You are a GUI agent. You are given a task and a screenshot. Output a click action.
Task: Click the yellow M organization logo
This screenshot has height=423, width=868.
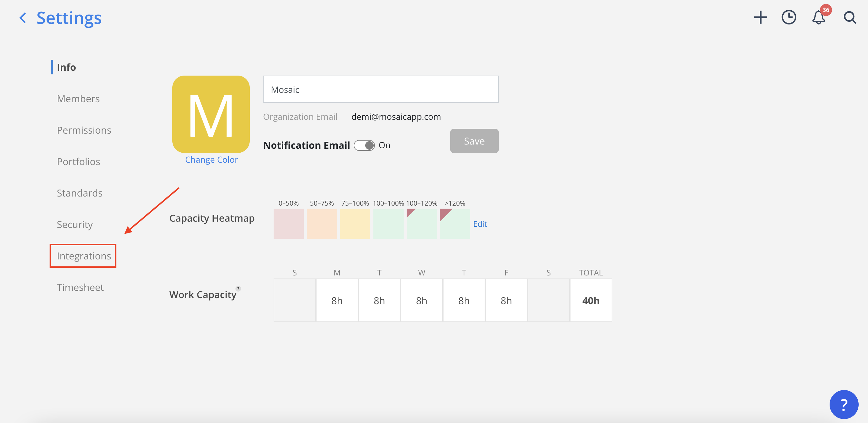[211, 114]
